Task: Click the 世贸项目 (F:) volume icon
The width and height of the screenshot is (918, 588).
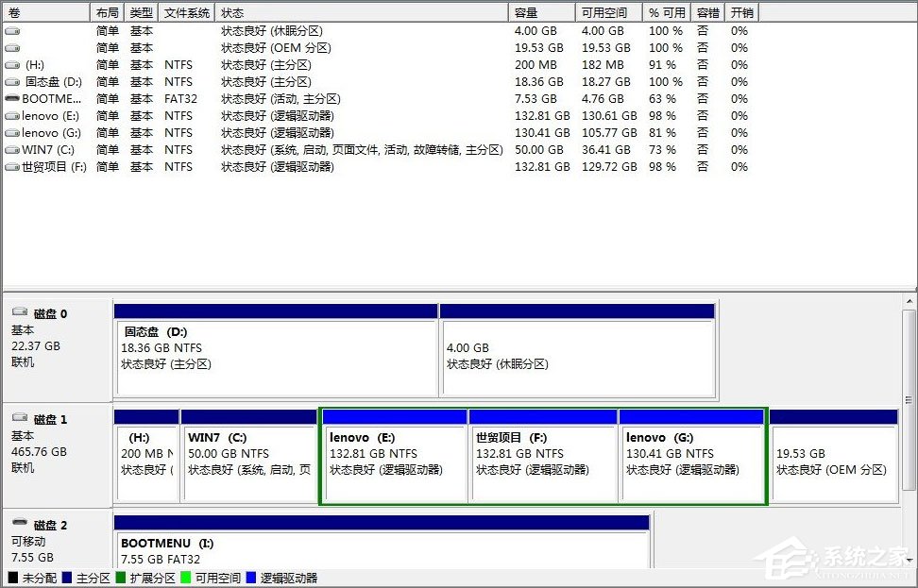Action: 11,167
